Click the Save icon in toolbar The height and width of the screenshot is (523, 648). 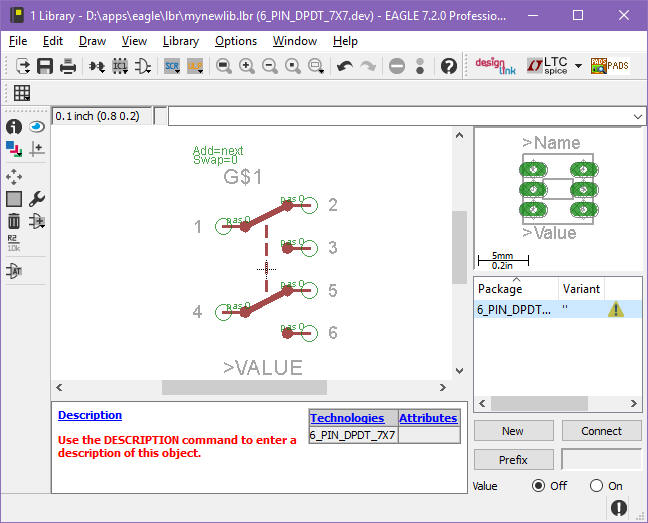[45, 66]
